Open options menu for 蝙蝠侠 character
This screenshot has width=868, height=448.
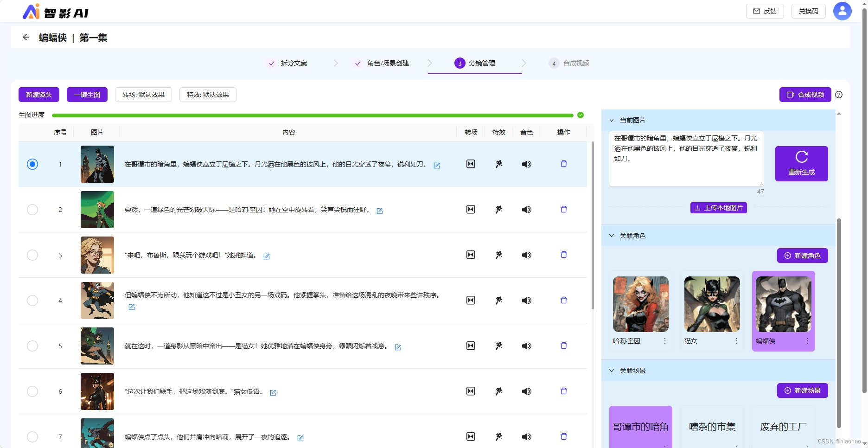pyautogui.click(x=808, y=341)
